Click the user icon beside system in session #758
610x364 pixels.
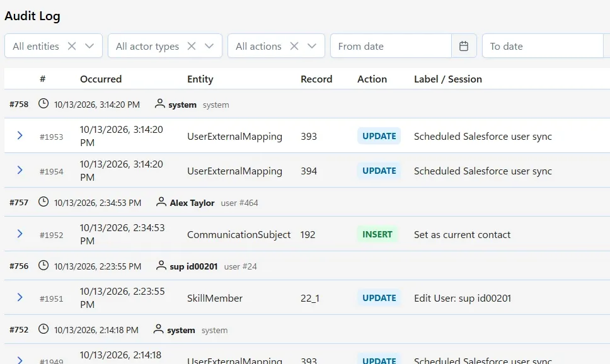click(x=160, y=103)
